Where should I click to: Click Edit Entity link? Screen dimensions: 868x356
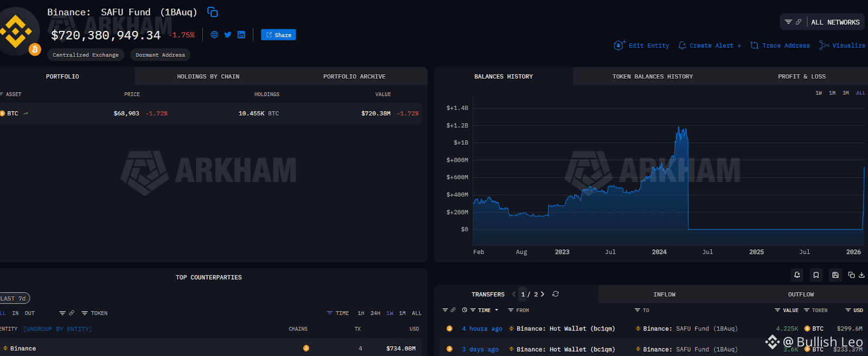(641, 46)
